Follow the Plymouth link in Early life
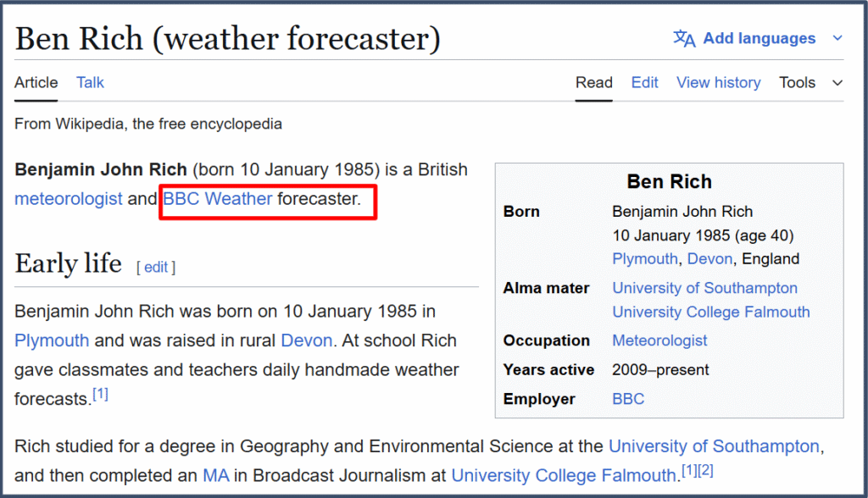 click(x=52, y=340)
